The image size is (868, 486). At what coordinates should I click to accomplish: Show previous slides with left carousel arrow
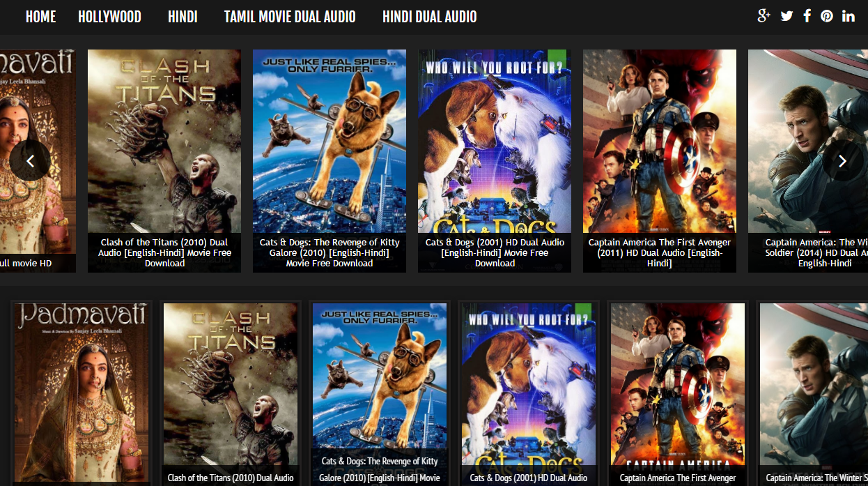[30, 161]
